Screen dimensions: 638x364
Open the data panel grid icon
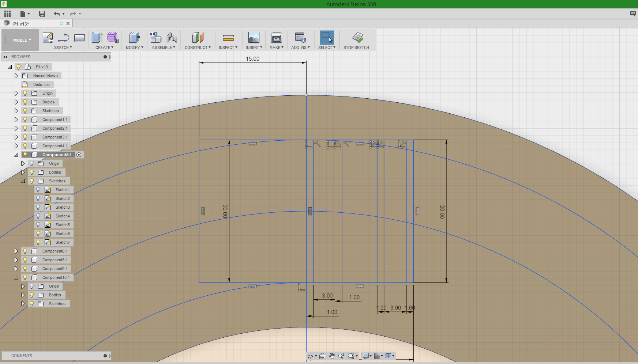click(x=8, y=14)
